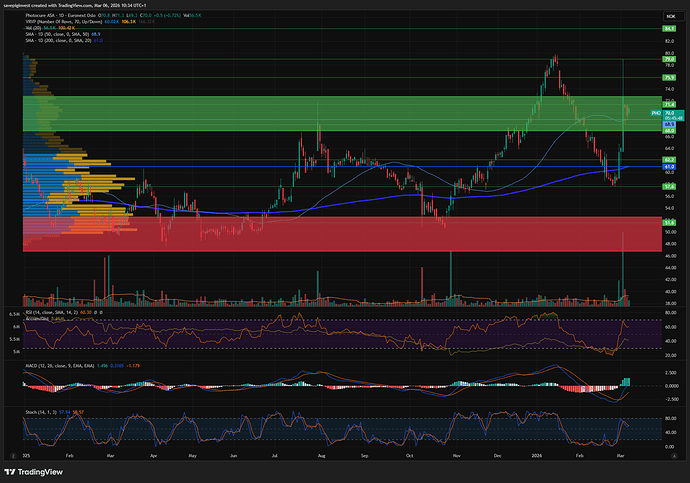The image size is (690, 483).
Task: Click the blue 61.0 price label
Action: pos(669,166)
